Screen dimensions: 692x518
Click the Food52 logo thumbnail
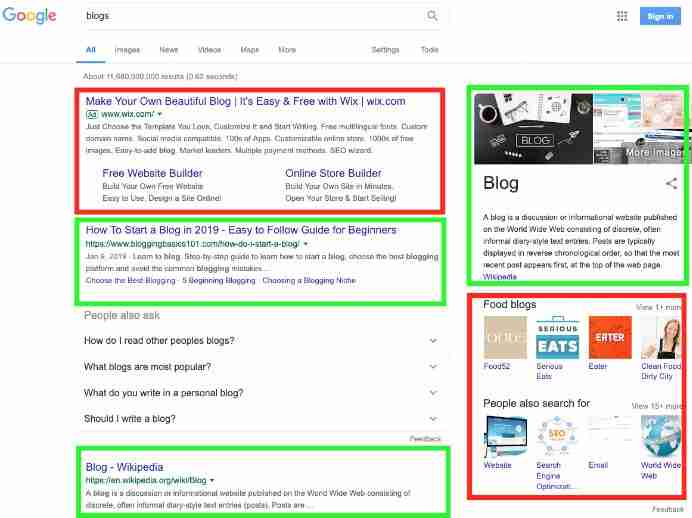[x=505, y=338]
